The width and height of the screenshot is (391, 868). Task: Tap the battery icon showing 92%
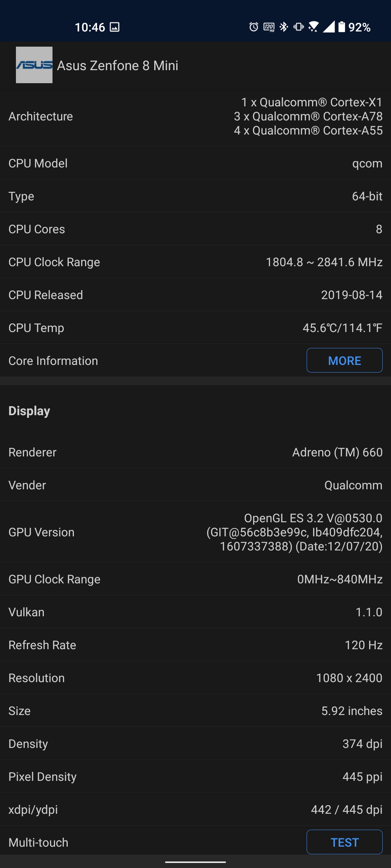coord(342,27)
